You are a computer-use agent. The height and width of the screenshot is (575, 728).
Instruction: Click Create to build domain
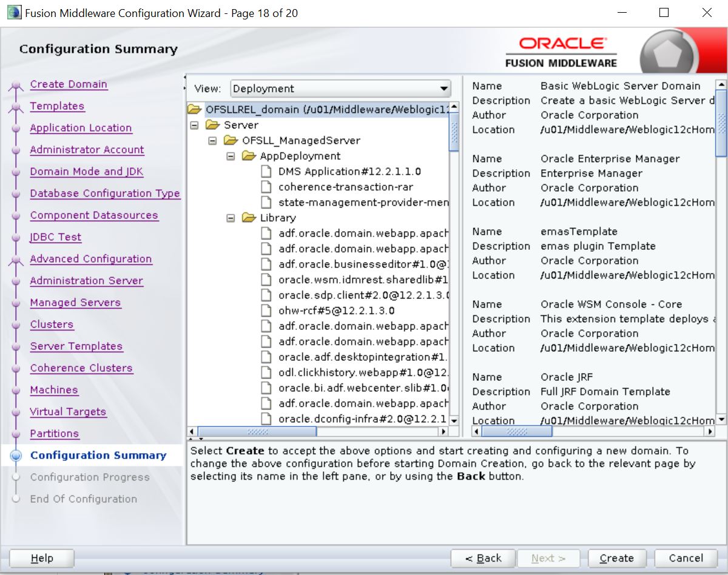pyautogui.click(x=617, y=559)
